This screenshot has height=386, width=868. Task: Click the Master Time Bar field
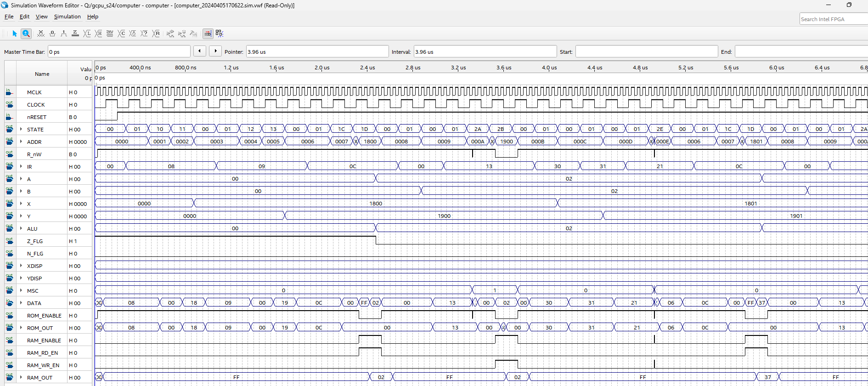coord(119,52)
